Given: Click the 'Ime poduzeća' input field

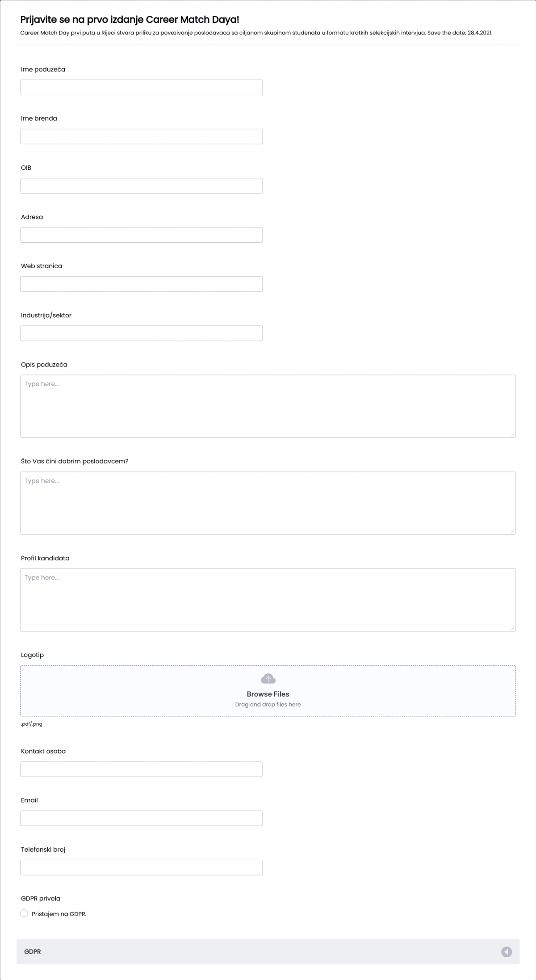Looking at the screenshot, I should pos(141,87).
